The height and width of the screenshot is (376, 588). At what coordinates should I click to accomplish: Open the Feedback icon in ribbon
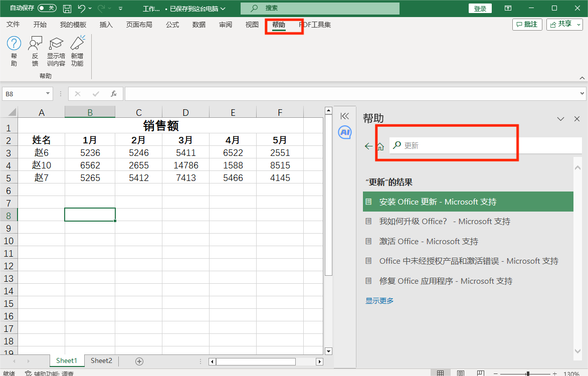click(35, 44)
